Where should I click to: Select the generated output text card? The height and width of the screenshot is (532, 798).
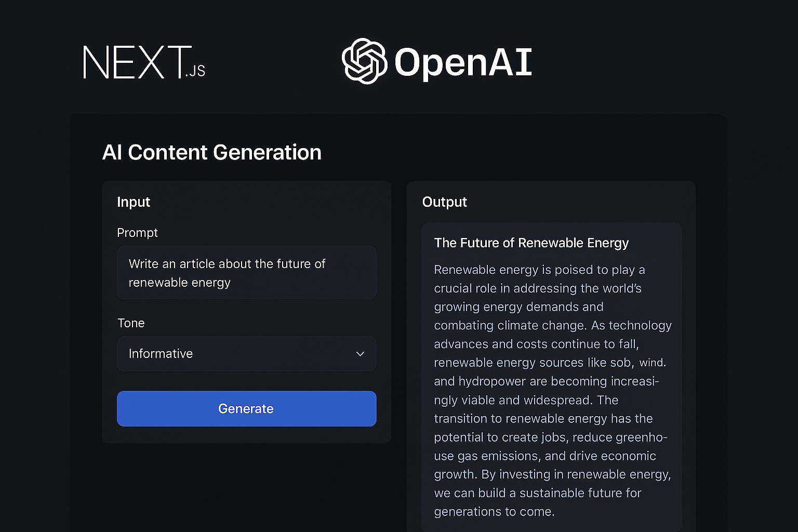552,374
